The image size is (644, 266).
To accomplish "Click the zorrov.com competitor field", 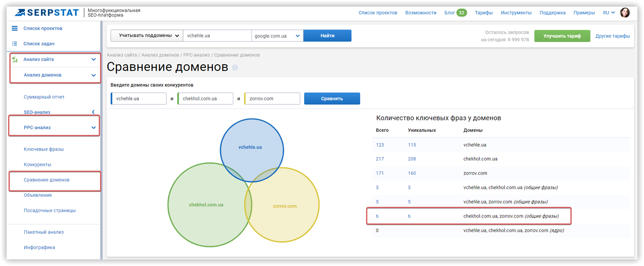I will pyautogui.click(x=272, y=98).
